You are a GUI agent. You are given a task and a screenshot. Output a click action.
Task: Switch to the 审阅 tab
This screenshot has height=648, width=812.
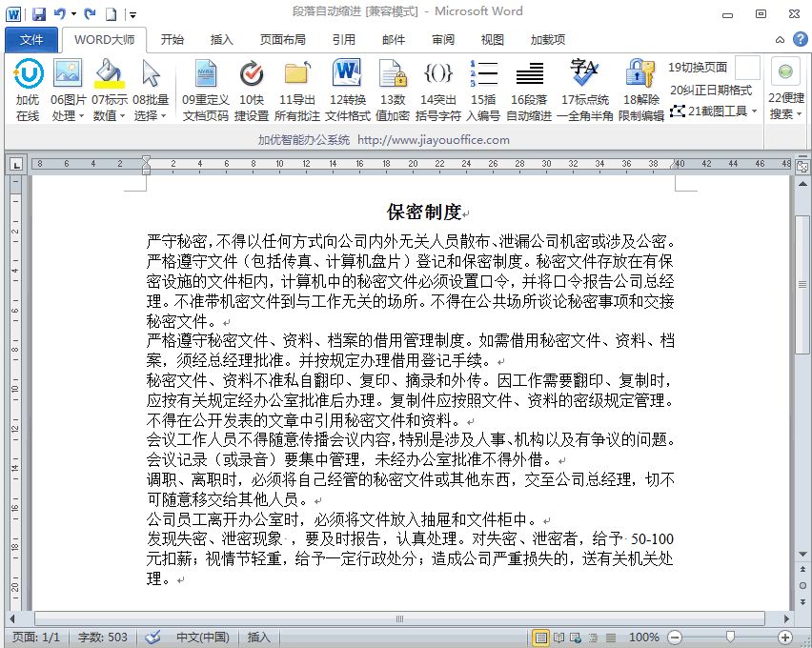[443, 40]
